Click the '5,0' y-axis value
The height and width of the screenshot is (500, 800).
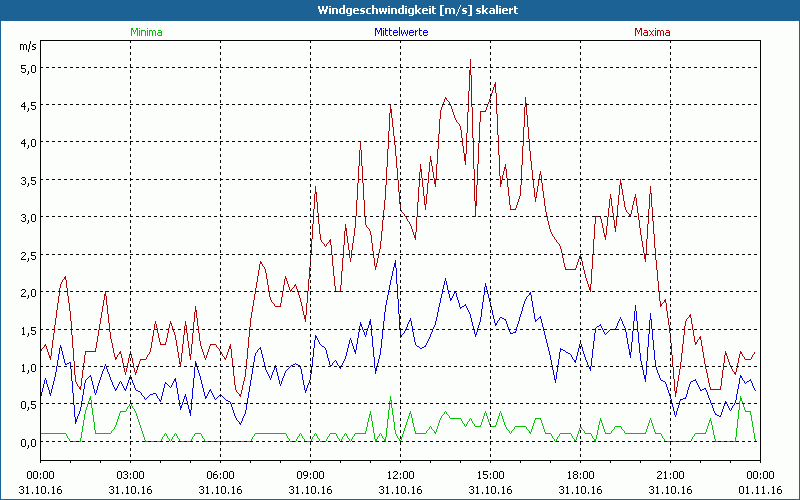(28, 68)
